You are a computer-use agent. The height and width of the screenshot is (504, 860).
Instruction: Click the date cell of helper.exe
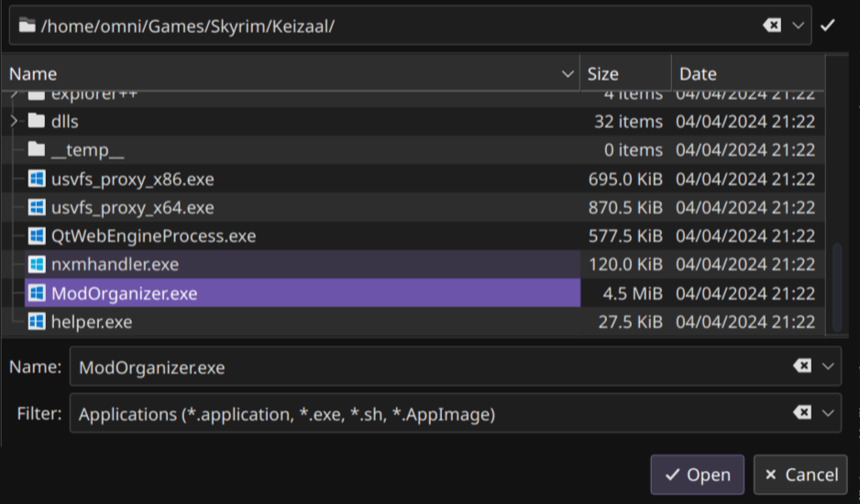(745, 322)
